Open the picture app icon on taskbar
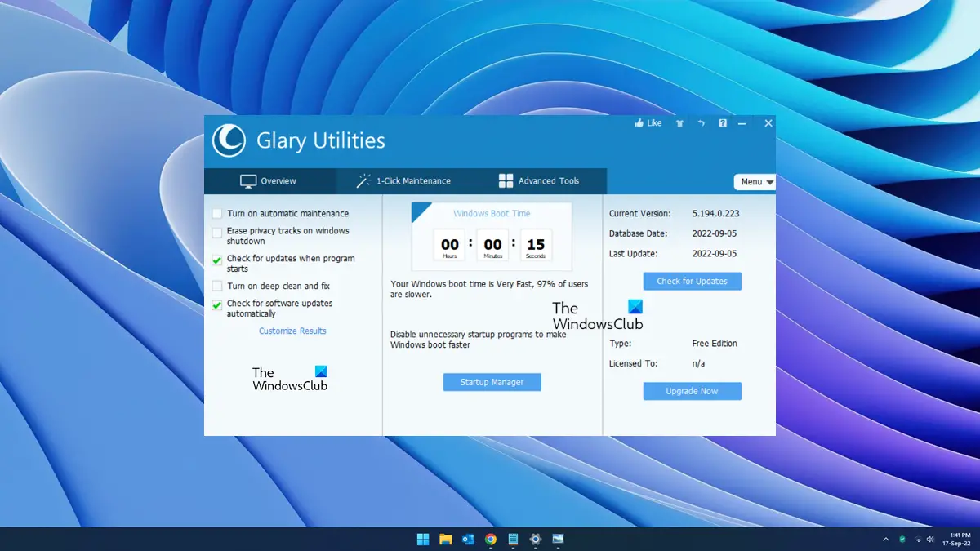 [x=558, y=539]
